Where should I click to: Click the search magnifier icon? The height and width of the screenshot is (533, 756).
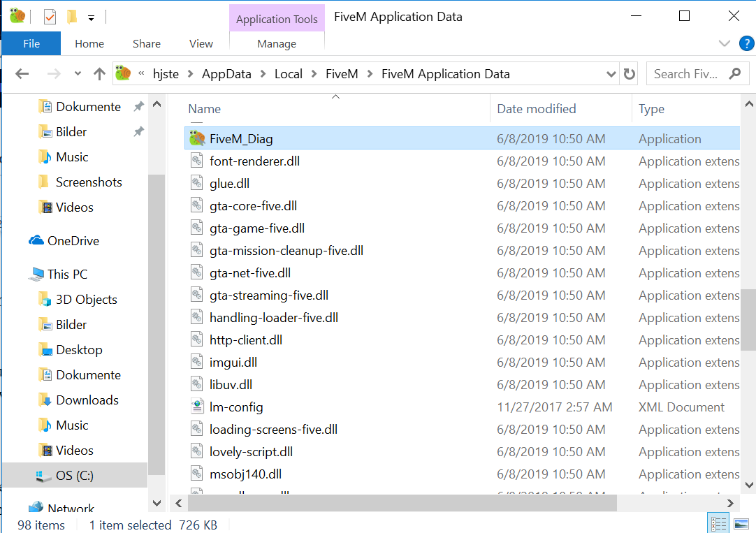pyautogui.click(x=735, y=74)
